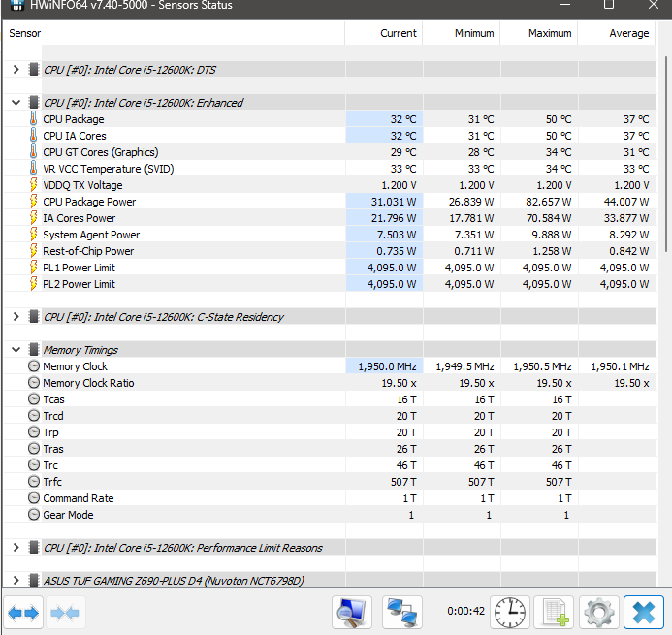Click the CPU Package thermometer icon

pyautogui.click(x=33, y=118)
